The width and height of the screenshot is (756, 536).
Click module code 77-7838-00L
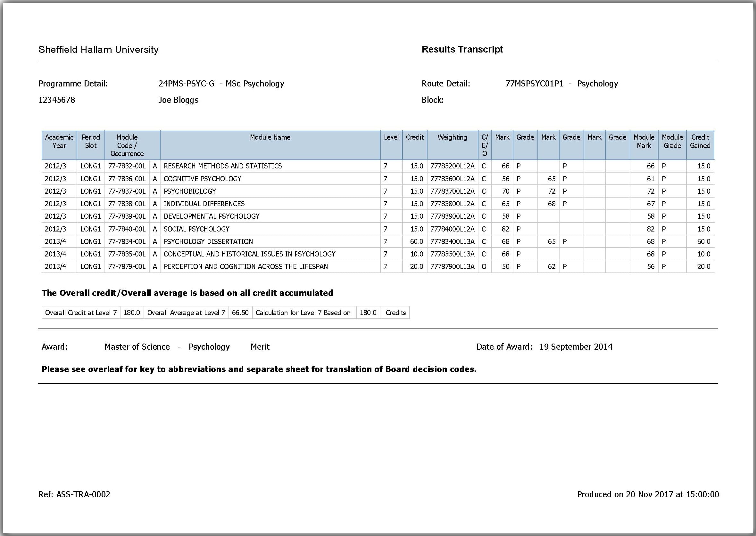(127, 204)
